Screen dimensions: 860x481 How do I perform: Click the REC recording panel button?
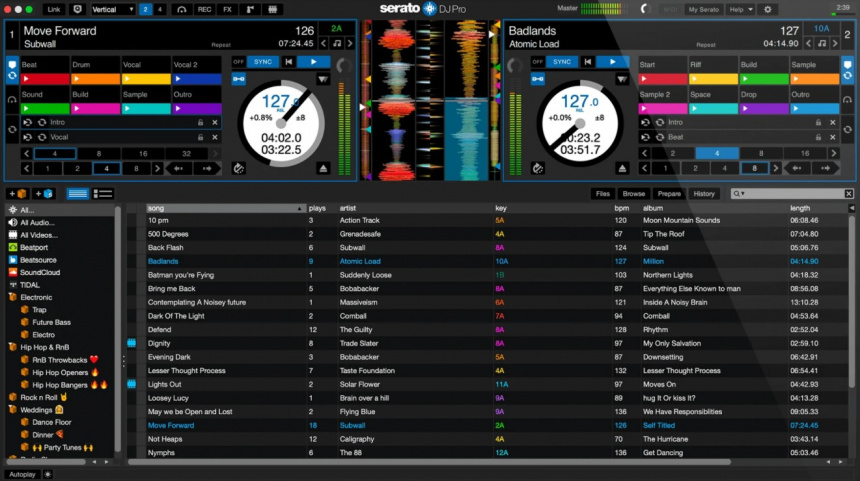point(205,9)
